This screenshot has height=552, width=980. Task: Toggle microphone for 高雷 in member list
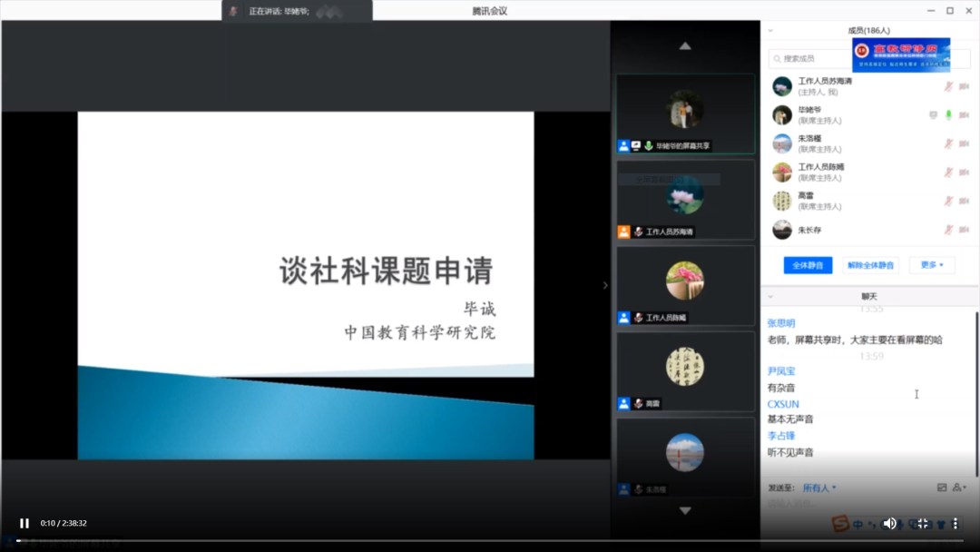(948, 201)
